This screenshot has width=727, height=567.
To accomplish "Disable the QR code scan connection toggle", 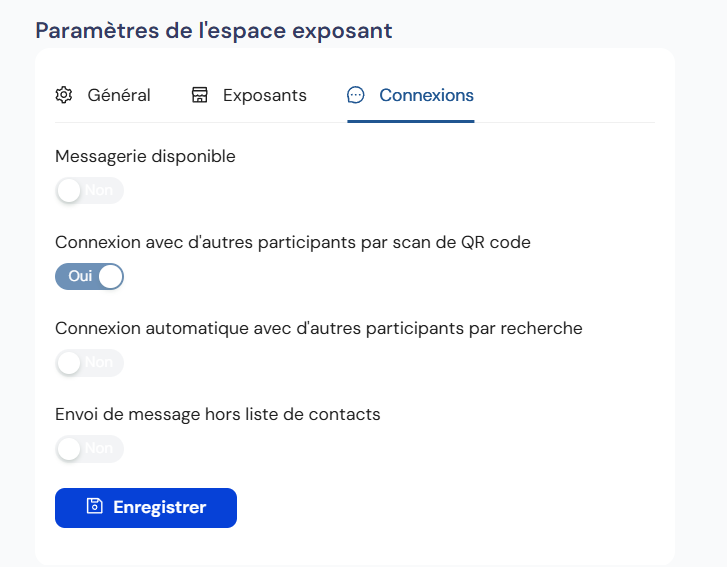I will [x=89, y=276].
